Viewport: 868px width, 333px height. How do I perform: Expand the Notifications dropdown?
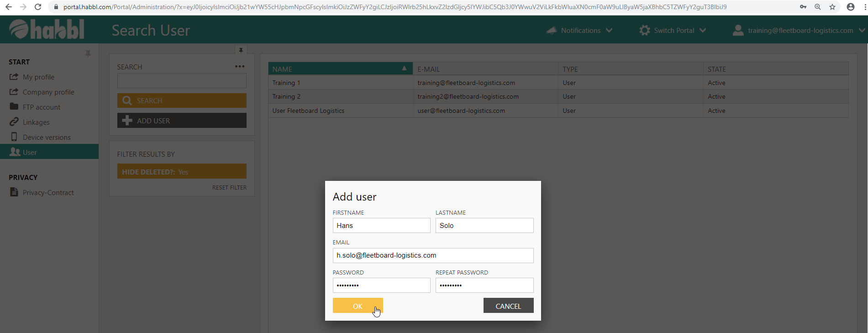pyautogui.click(x=580, y=31)
